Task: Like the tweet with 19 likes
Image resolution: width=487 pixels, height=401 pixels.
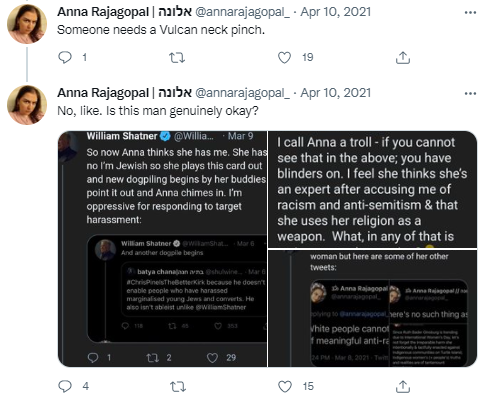Action: (284, 58)
